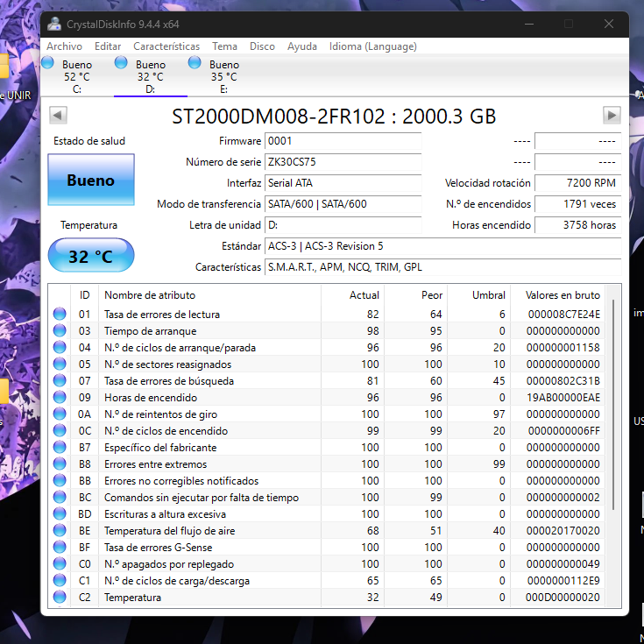The height and width of the screenshot is (644, 644).
Task: Click status orb for attribute 0C
Action: click(60, 430)
